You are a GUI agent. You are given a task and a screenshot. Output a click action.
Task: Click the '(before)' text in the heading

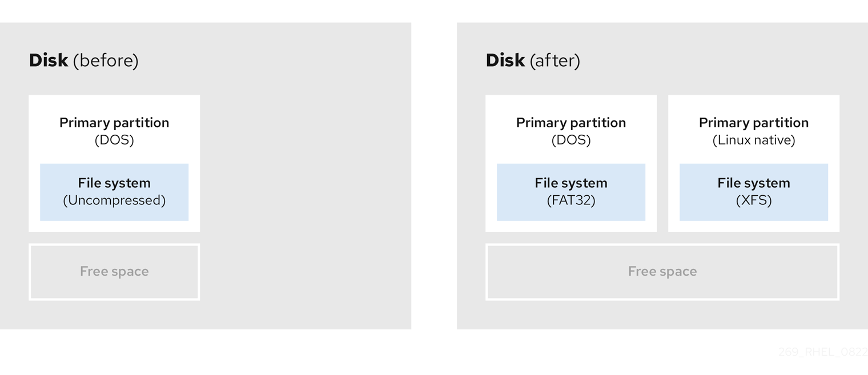(106, 61)
